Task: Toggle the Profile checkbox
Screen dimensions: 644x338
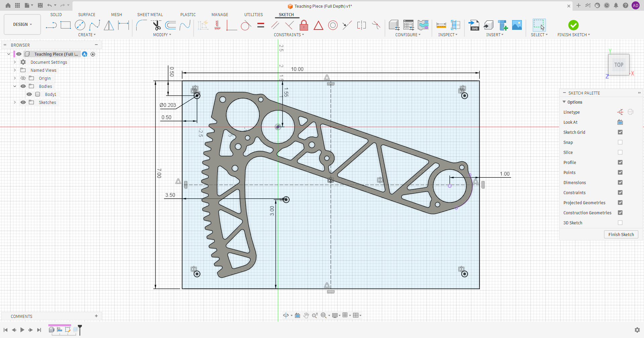Action: 620,162
